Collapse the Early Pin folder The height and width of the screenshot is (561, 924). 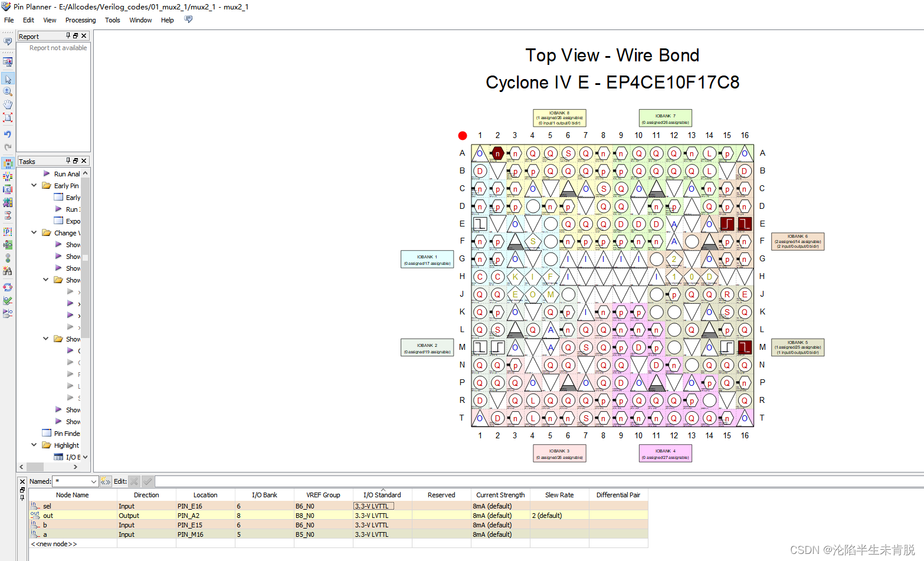point(34,185)
